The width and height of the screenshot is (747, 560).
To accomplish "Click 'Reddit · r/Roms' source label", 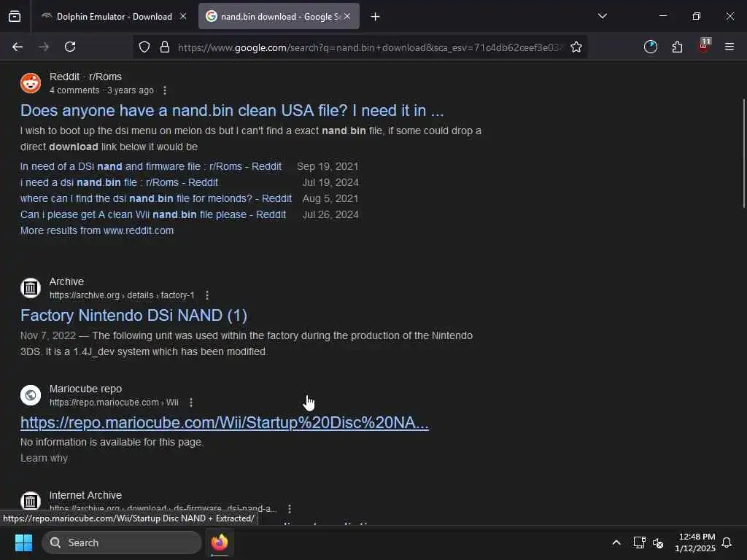I will (86, 77).
